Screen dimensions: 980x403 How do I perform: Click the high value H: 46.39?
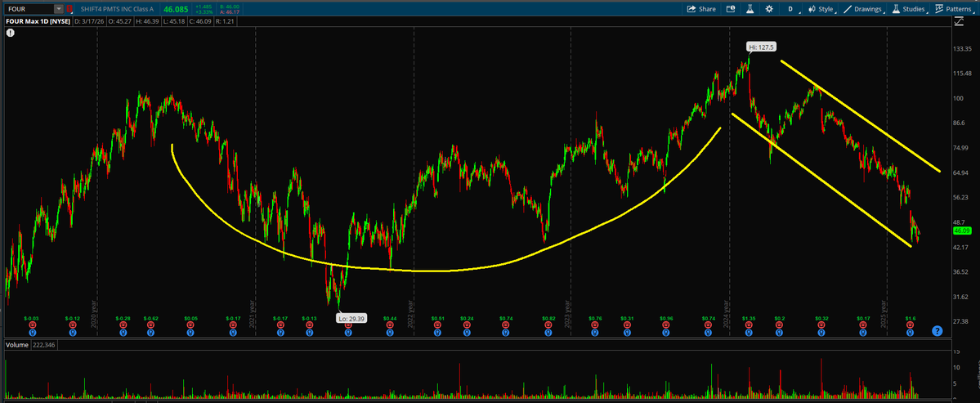147,22
